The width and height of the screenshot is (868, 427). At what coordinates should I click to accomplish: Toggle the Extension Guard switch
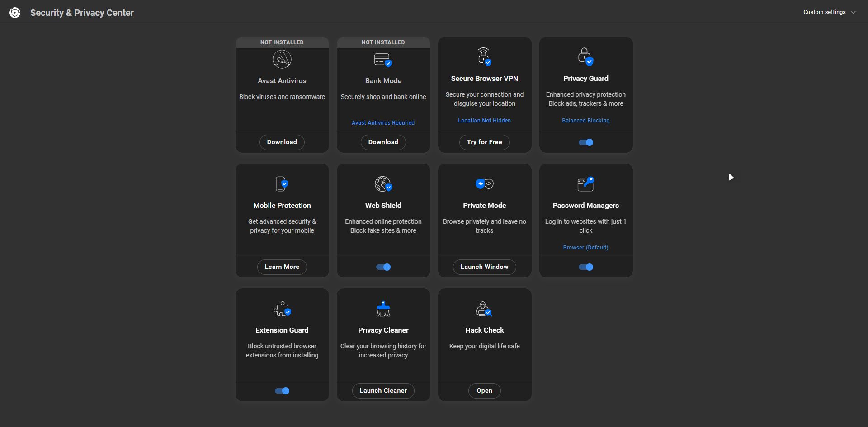click(282, 391)
